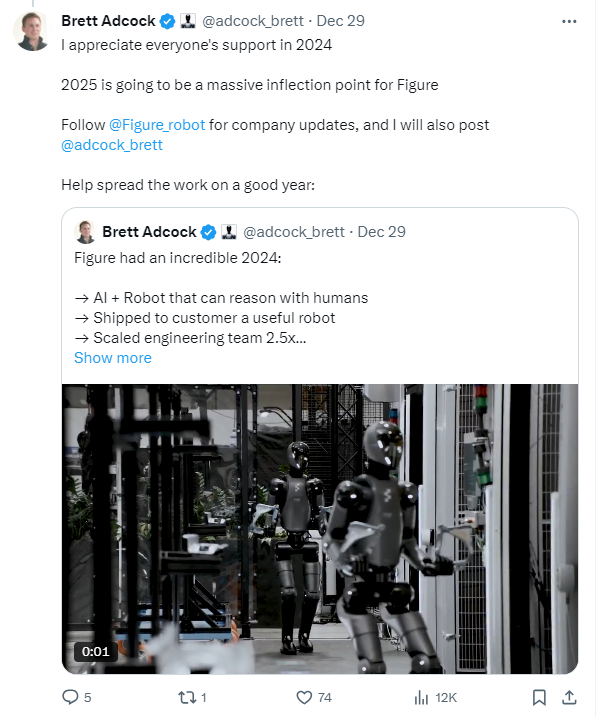This screenshot has width=600, height=717.
Task: Repost this tweet via retweet icon
Action: 186,697
